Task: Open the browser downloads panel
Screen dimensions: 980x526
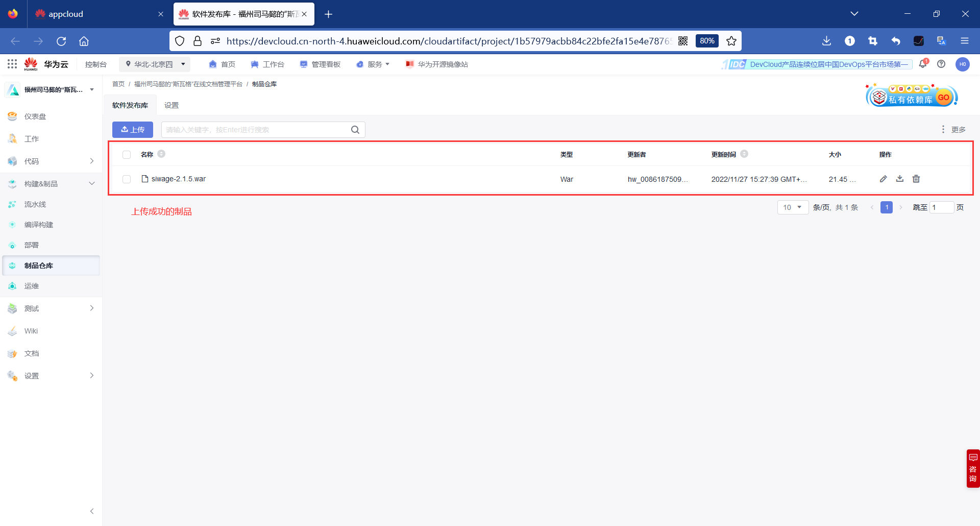Action: (827, 41)
